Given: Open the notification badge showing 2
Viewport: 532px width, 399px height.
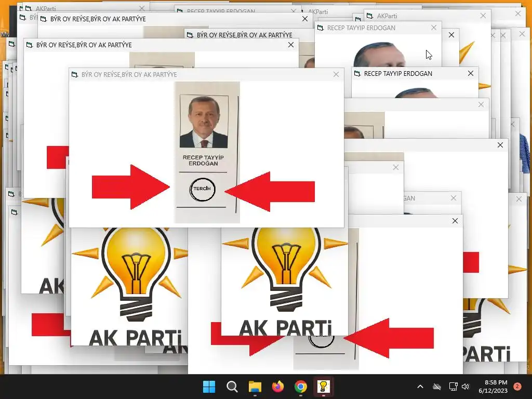Looking at the screenshot, I should [x=517, y=387].
